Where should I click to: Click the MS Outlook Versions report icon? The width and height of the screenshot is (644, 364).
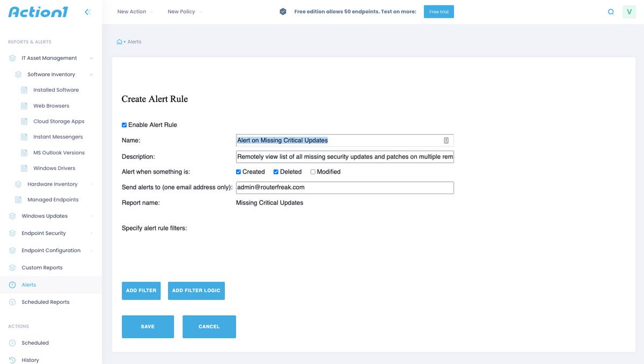pyautogui.click(x=24, y=153)
